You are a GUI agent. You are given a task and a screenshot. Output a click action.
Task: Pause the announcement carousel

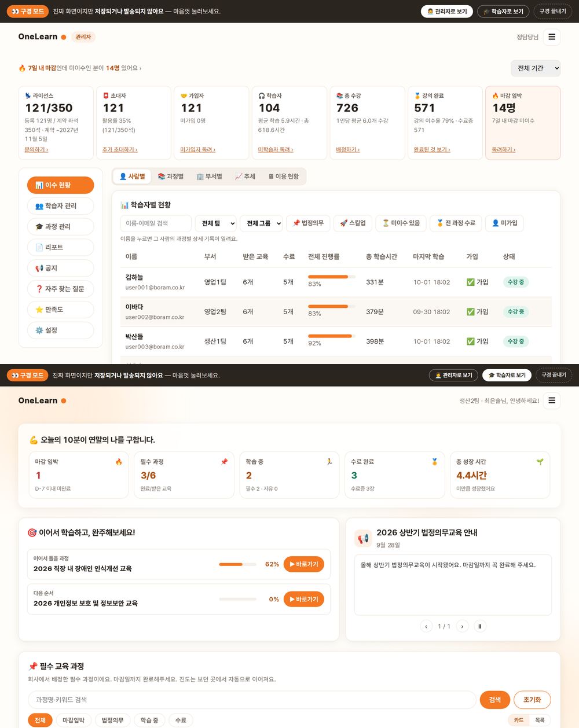tap(479, 626)
